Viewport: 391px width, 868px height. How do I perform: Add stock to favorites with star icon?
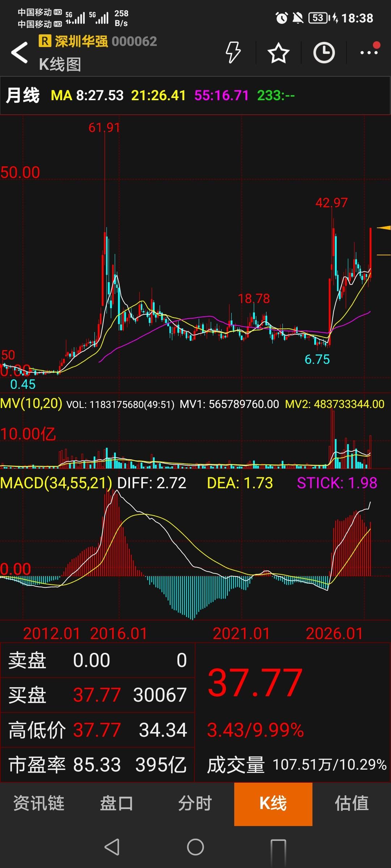[278, 53]
